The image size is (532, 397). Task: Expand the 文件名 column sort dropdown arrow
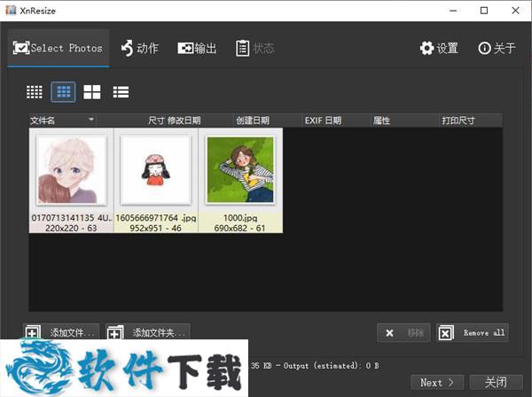pyautogui.click(x=90, y=120)
